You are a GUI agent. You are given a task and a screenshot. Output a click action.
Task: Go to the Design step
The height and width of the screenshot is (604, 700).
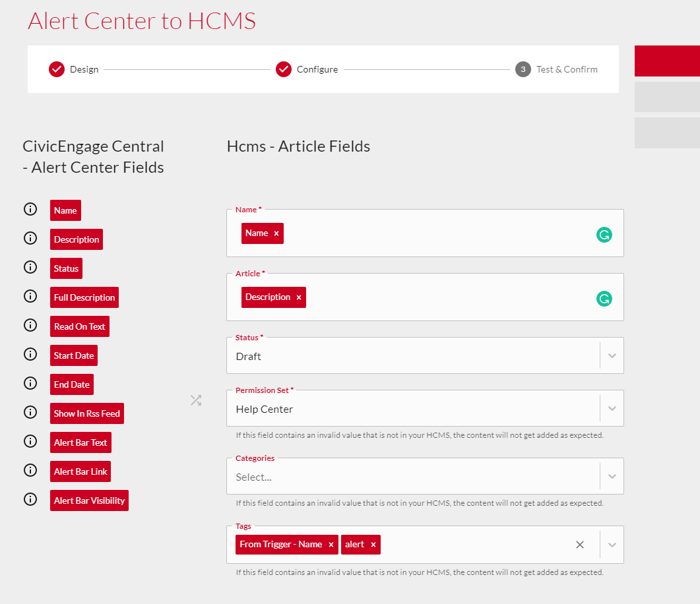tap(74, 69)
